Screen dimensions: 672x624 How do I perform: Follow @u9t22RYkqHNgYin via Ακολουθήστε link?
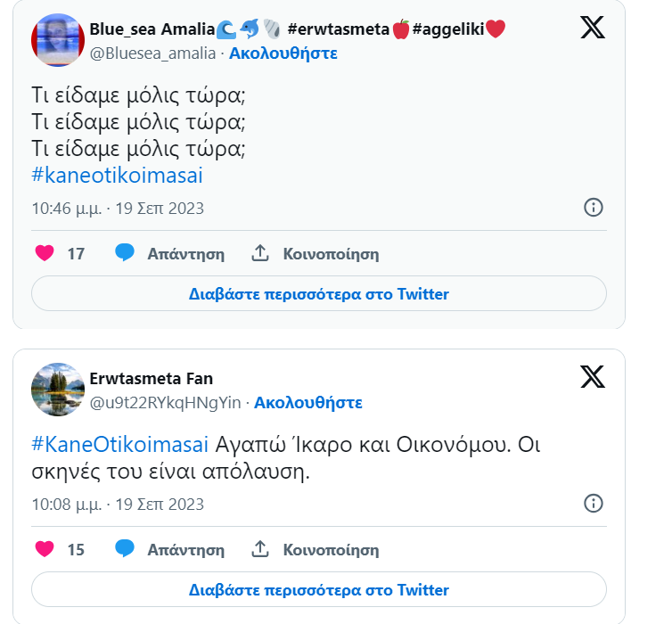tap(308, 403)
